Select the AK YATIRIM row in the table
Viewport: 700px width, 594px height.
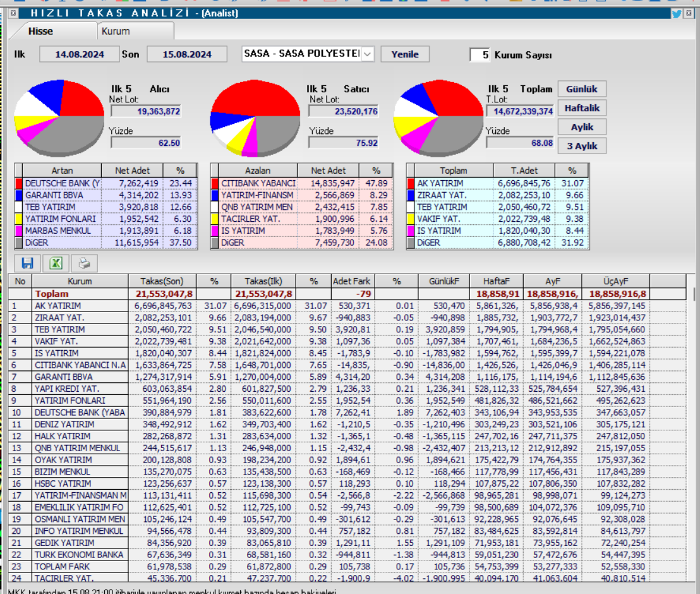pos(80,305)
